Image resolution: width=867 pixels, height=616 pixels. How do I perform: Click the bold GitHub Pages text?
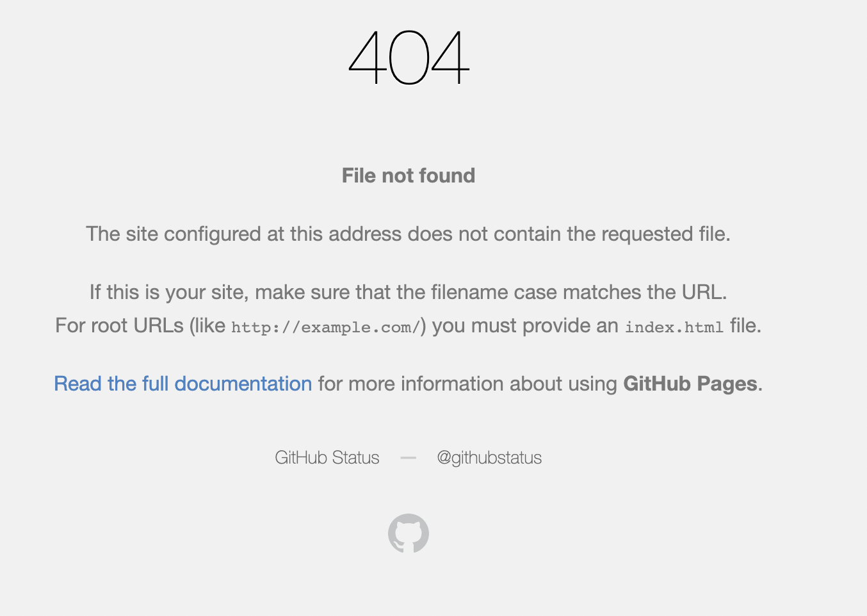690,384
